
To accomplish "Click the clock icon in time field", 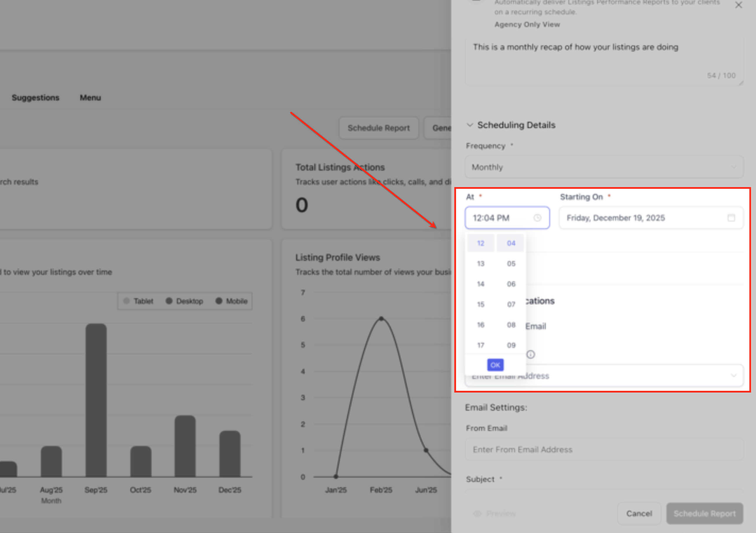I will click(537, 218).
